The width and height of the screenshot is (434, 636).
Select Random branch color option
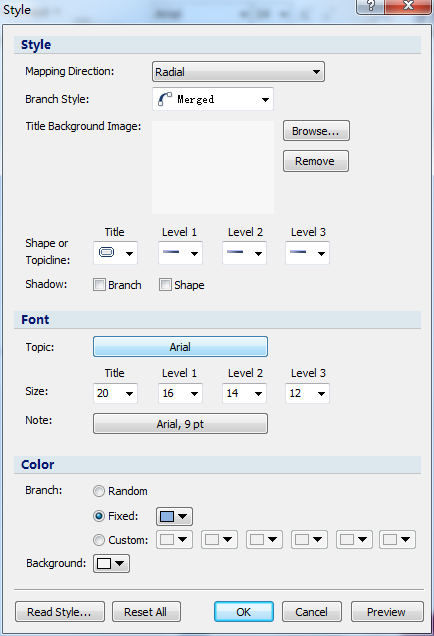click(99, 491)
